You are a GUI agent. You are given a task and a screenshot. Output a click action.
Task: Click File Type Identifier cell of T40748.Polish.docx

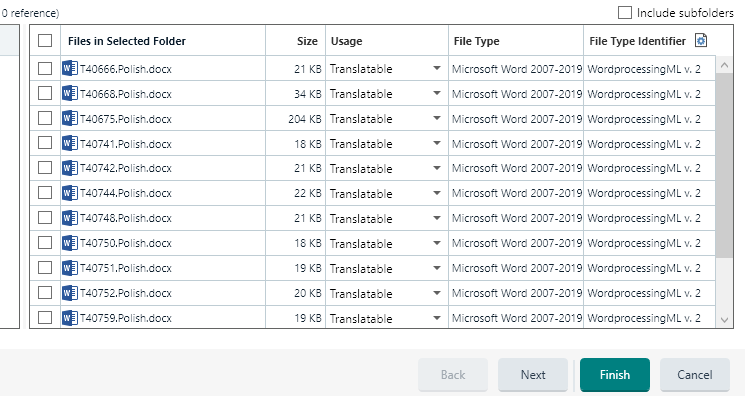[x=649, y=218]
